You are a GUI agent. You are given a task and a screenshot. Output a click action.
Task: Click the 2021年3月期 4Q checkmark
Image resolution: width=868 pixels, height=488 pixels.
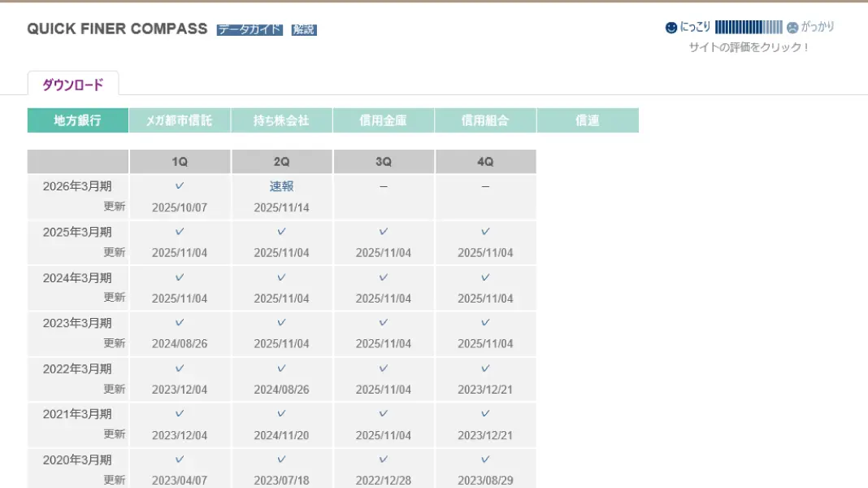coord(485,414)
